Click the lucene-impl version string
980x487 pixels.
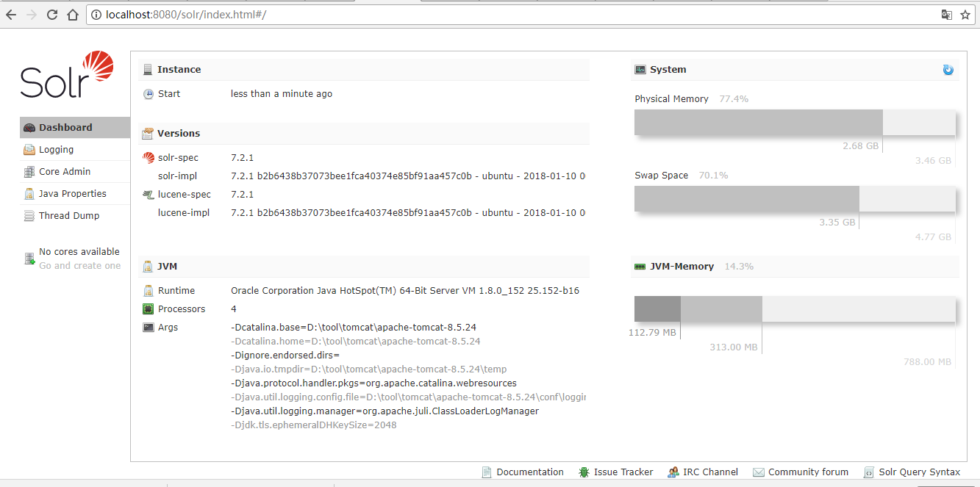click(408, 213)
